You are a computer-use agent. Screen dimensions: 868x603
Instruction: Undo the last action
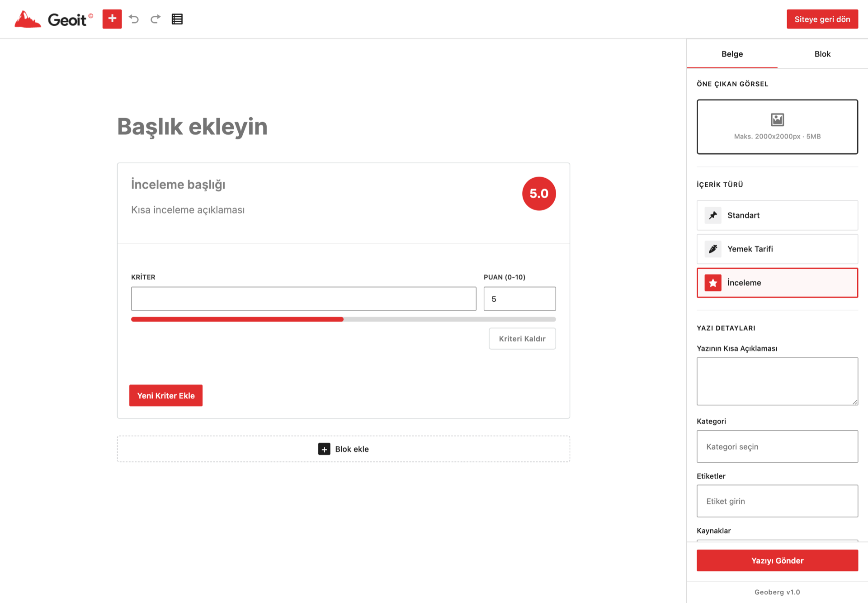tap(134, 19)
